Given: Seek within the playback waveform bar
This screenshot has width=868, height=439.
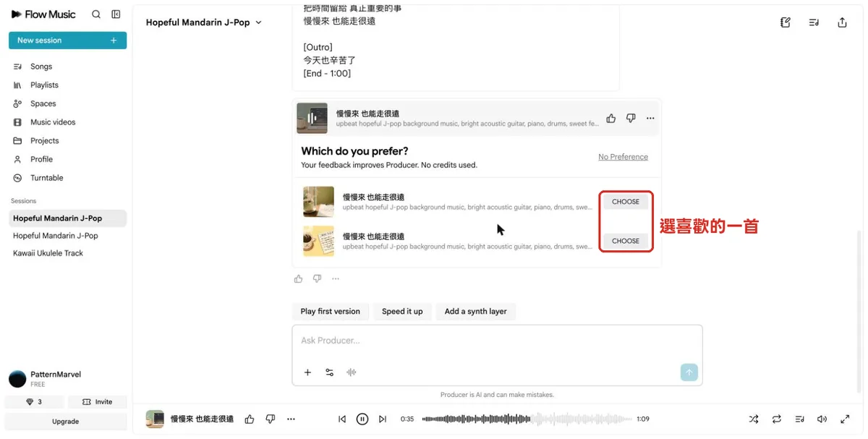Looking at the screenshot, I should 527,419.
